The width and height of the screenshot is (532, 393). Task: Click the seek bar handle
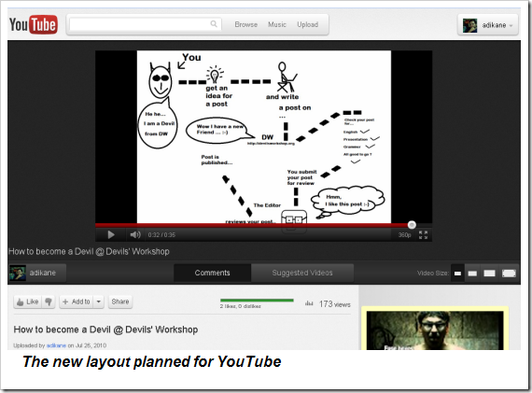click(x=412, y=225)
